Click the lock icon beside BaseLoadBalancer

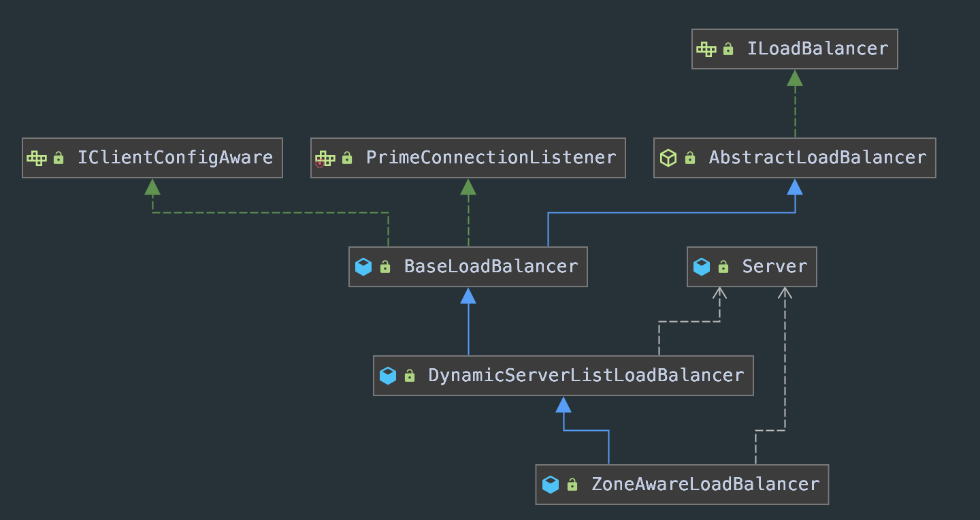click(x=385, y=267)
